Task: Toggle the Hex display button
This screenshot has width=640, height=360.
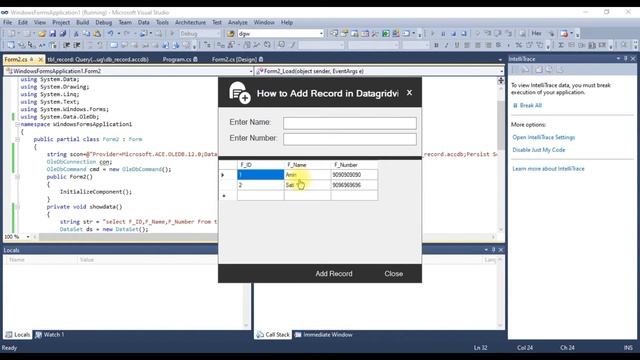Action: coord(536,33)
